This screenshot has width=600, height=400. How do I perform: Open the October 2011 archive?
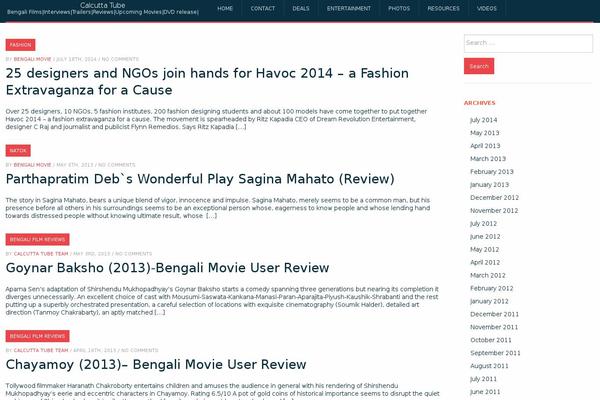coord(491,340)
